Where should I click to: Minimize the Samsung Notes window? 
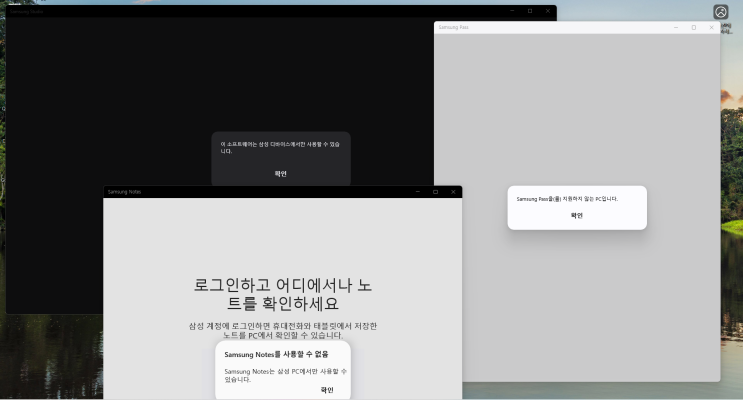417,192
